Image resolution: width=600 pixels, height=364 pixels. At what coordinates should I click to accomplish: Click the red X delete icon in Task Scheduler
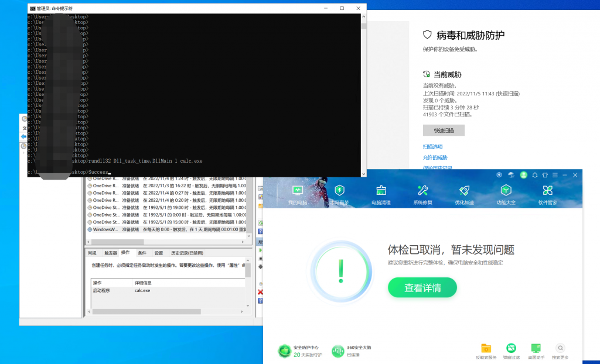[x=261, y=292]
